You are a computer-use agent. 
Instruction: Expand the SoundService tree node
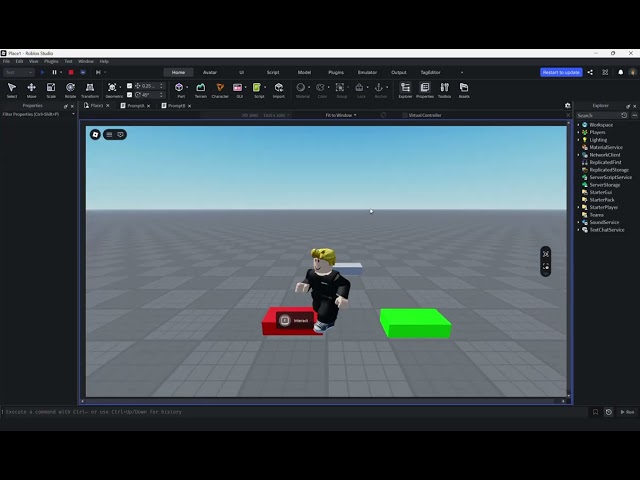[x=578, y=222]
